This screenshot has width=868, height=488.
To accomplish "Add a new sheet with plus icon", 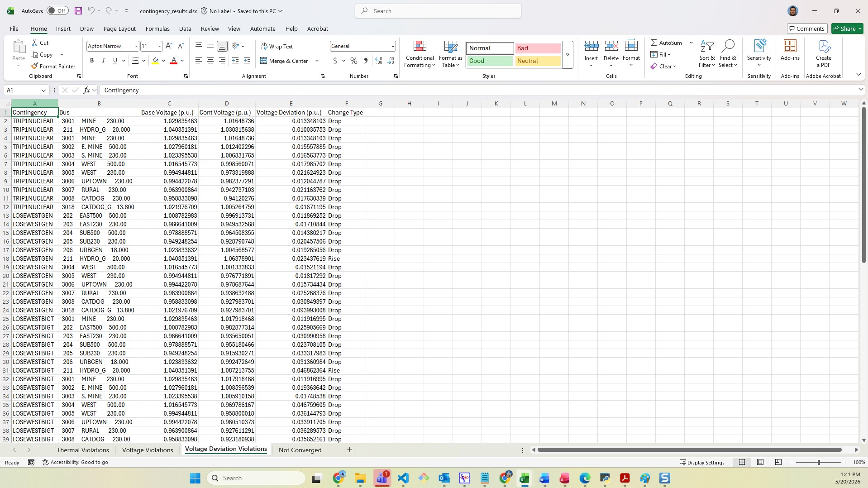I will tap(349, 450).
